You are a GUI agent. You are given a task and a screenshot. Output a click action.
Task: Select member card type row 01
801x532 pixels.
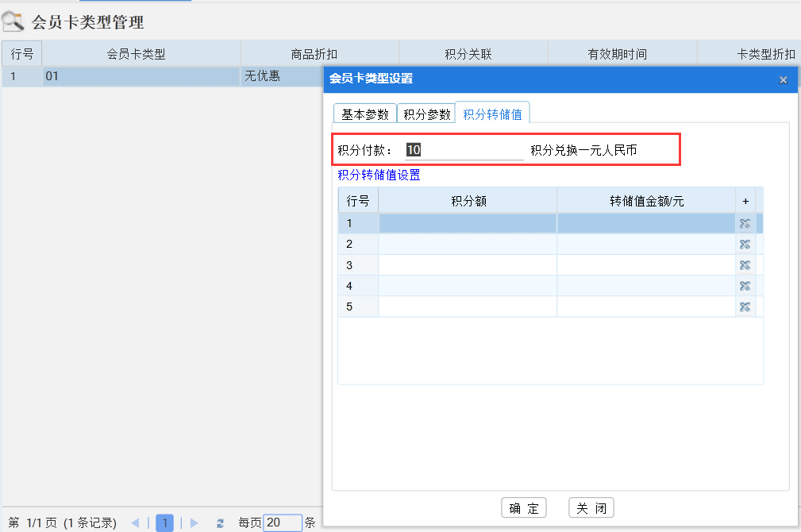click(x=119, y=75)
